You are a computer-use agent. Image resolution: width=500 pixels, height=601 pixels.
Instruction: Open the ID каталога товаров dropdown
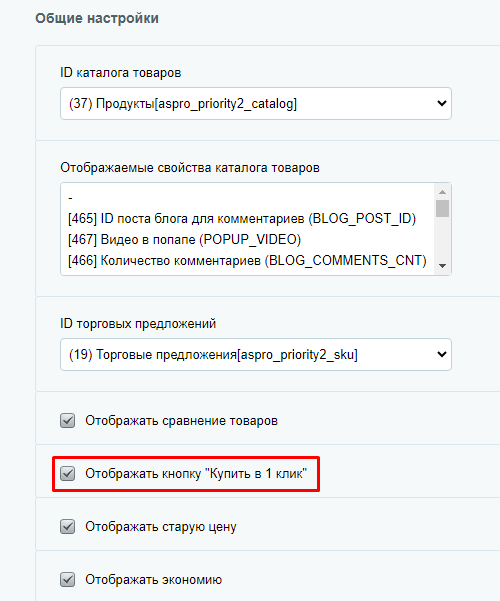click(x=256, y=103)
